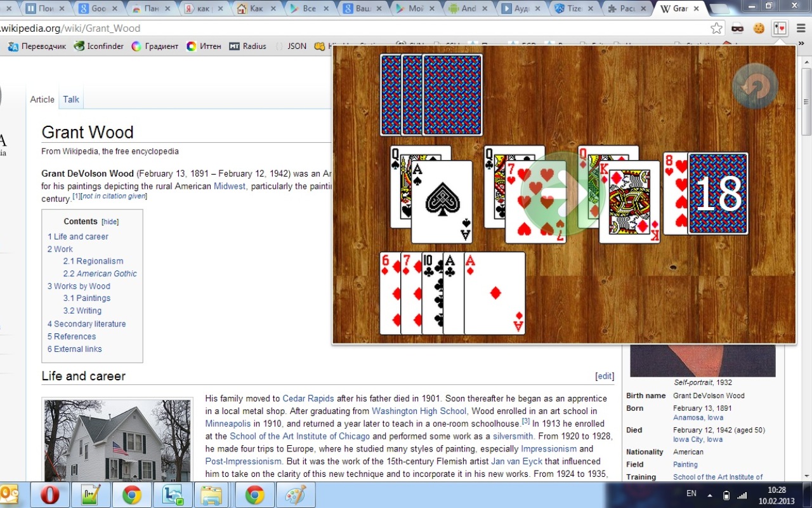Jump to '3 Works by Wood' in contents
Viewport: 812px width, 508px height.
tap(79, 286)
